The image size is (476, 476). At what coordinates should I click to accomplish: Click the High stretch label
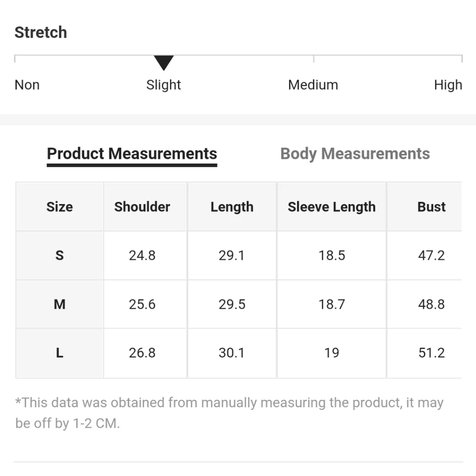(x=448, y=85)
